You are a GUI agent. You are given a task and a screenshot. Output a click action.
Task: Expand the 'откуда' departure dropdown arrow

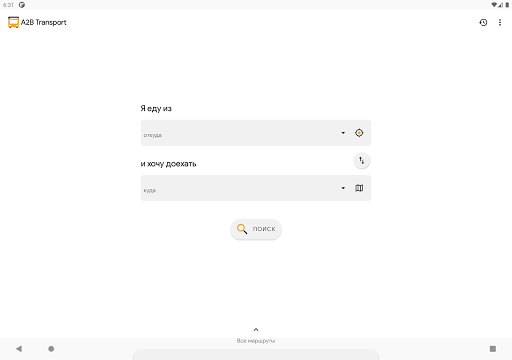click(x=343, y=133)
